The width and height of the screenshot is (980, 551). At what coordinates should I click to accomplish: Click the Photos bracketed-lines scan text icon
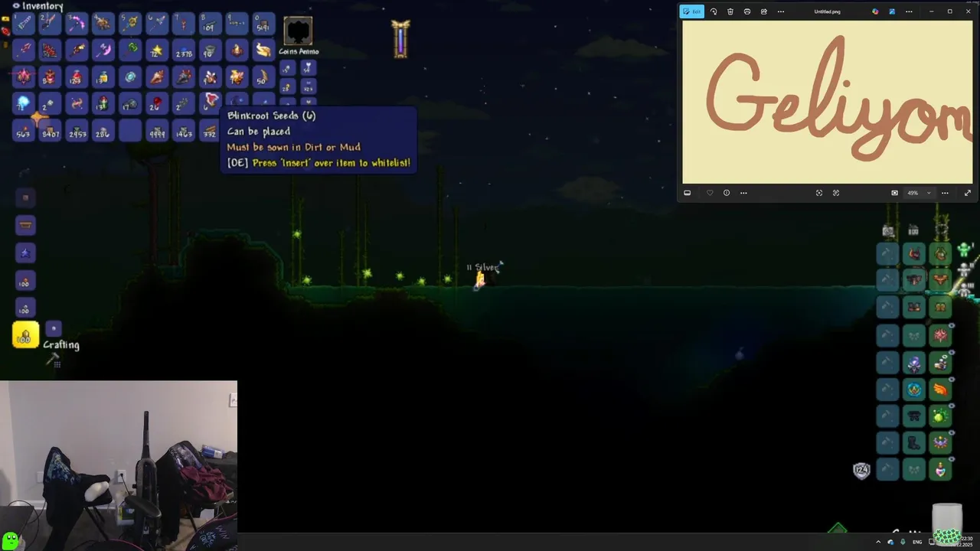coord(836,193)
